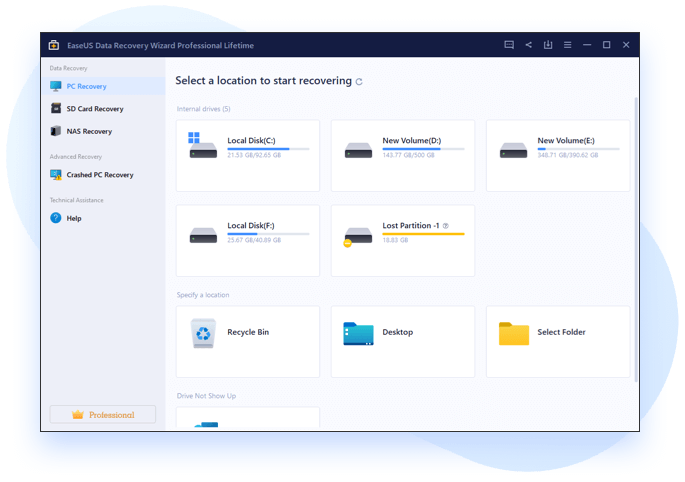Select the New Volume(E:) drive card
The height and width of the screenshot is (482, 685).
pos(558,156)
